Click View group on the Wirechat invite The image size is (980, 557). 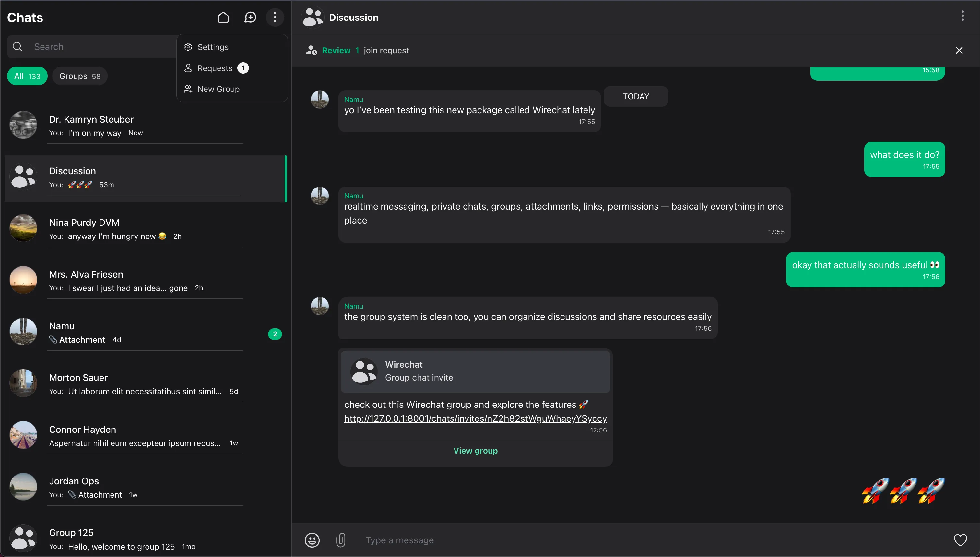tap(476, 451)
